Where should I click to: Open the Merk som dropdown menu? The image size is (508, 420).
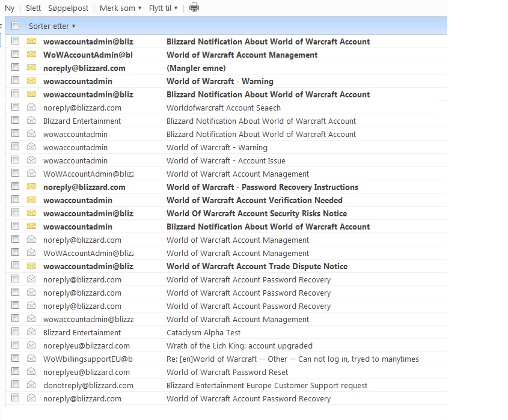120,8
